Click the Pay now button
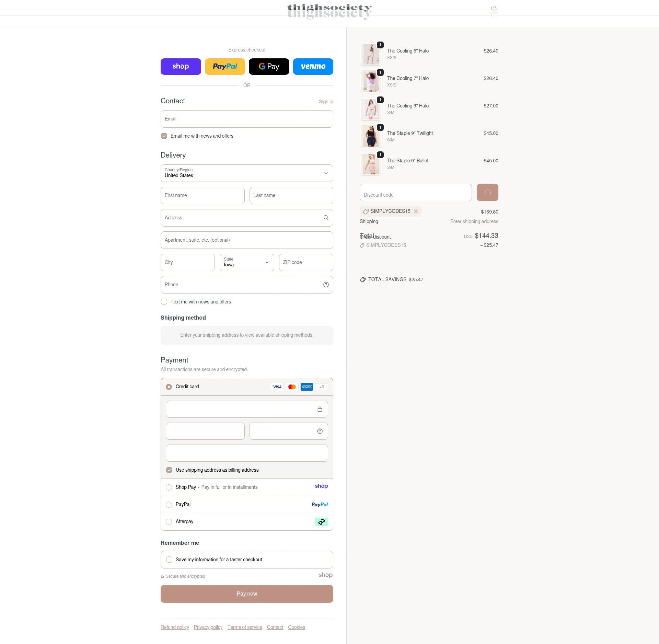659x644 pixels. (247, 594)
